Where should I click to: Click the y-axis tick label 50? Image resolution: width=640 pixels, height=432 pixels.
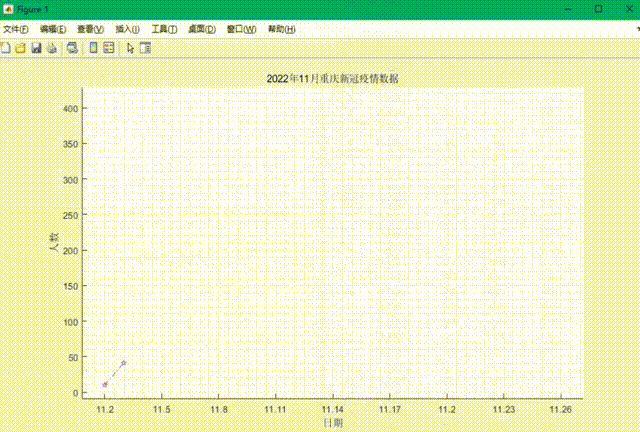(x=73, y=357)
